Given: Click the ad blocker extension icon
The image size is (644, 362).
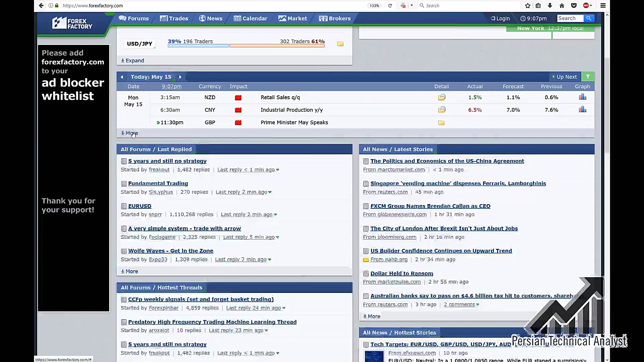Looking at the screenshot, I should coord(586,5).
